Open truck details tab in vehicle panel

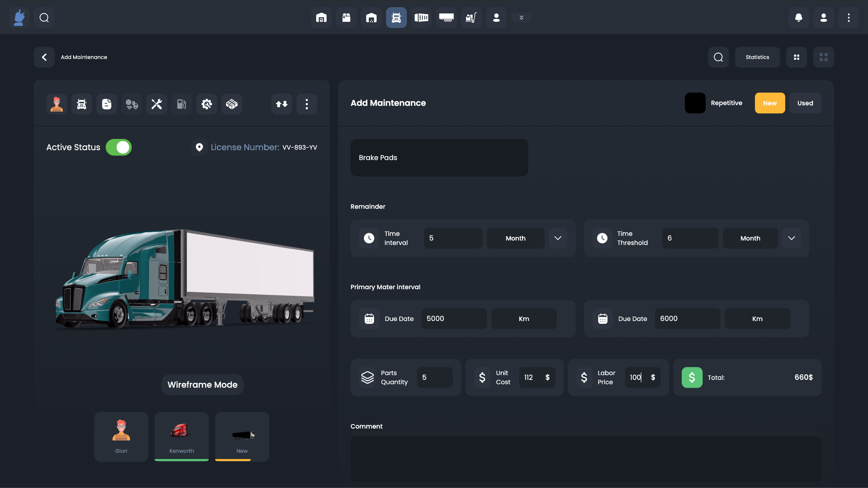82,104
